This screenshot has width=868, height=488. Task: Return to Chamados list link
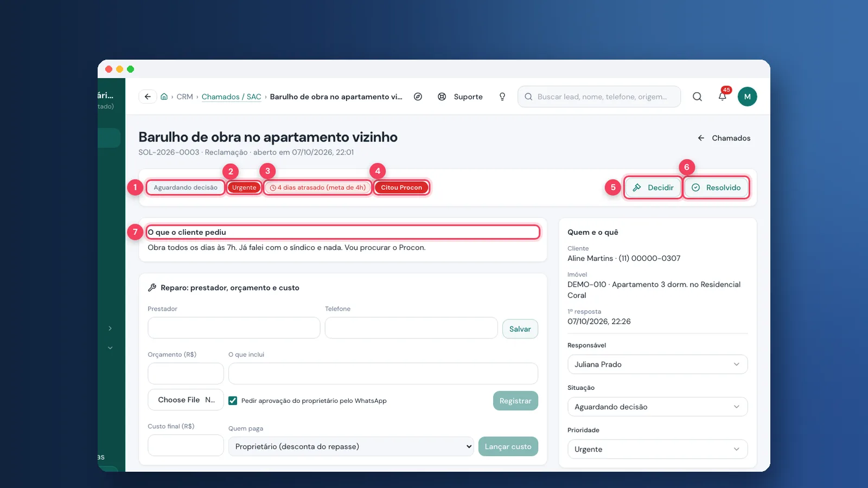pos(724,138)
